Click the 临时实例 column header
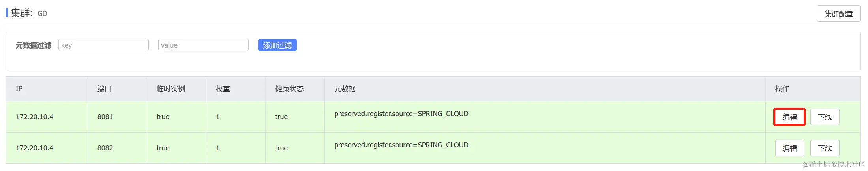 coord(171,89)
